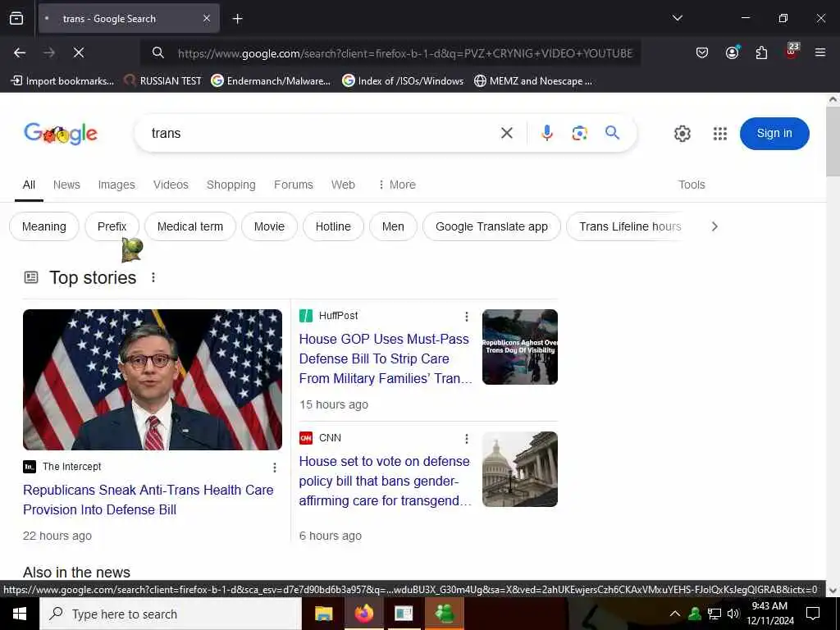This screenshot has width=840, height=630.
Task: Open Endermanch/Malware bookmark
Action: [271, 81]
